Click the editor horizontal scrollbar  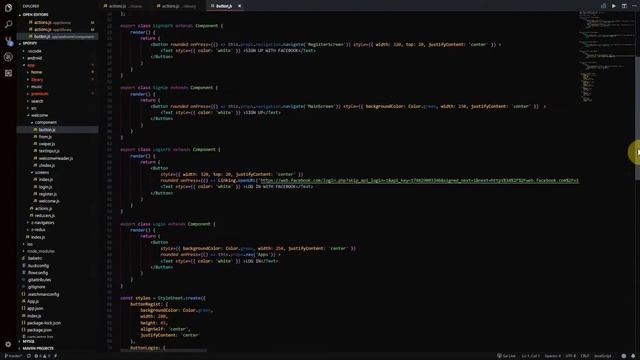pos(163,350)
